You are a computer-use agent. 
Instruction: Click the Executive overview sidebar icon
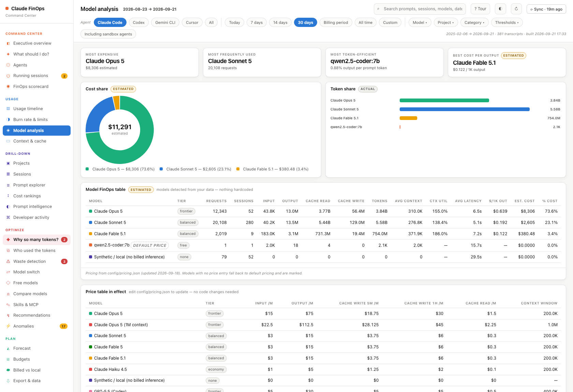[x=8, y=44]
